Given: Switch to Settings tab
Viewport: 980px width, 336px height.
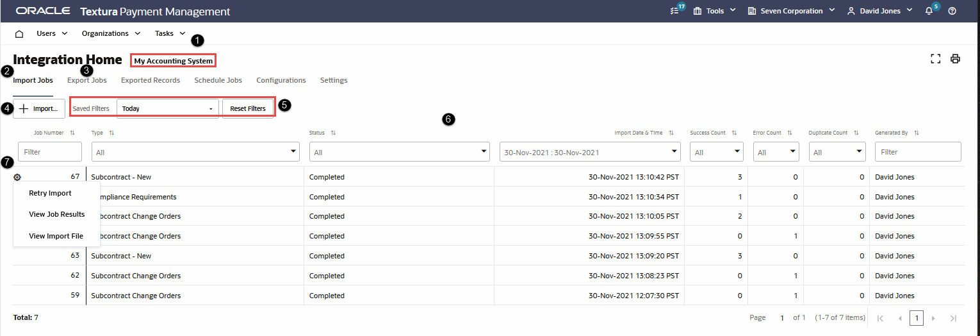Looking at the screenshot, I should [x=334, y=80].
